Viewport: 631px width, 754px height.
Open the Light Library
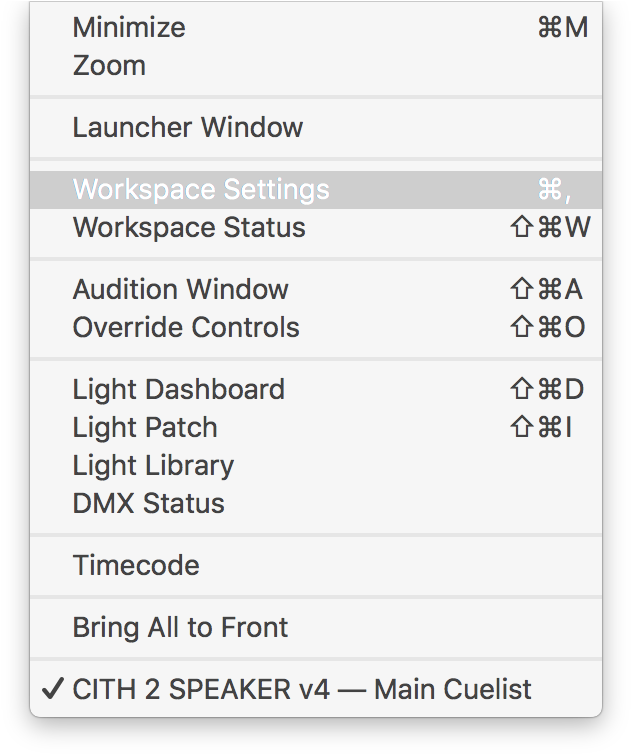point(153,466)
